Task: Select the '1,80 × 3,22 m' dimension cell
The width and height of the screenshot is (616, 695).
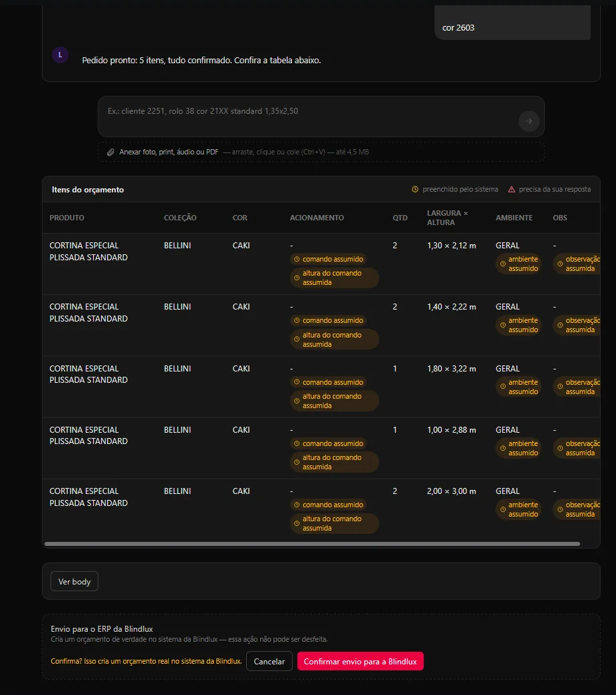Action: (x=451, y=369)
